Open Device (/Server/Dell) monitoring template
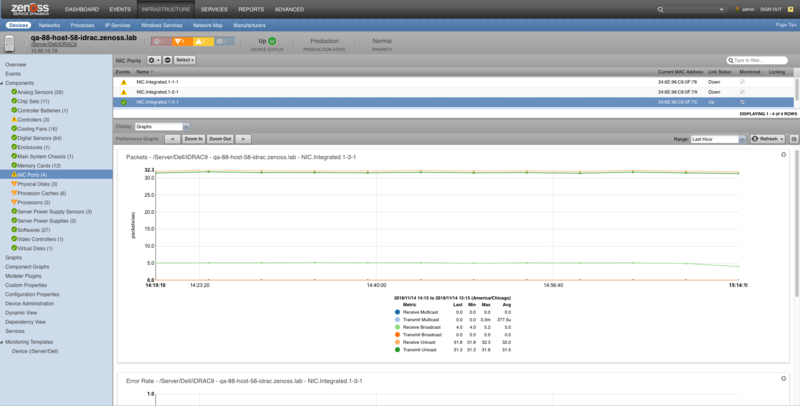 (x=35, y=351)
